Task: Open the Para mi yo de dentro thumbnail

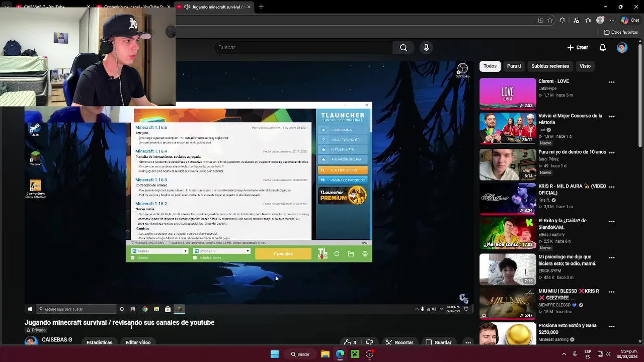Action: click(x=508, y=164)
